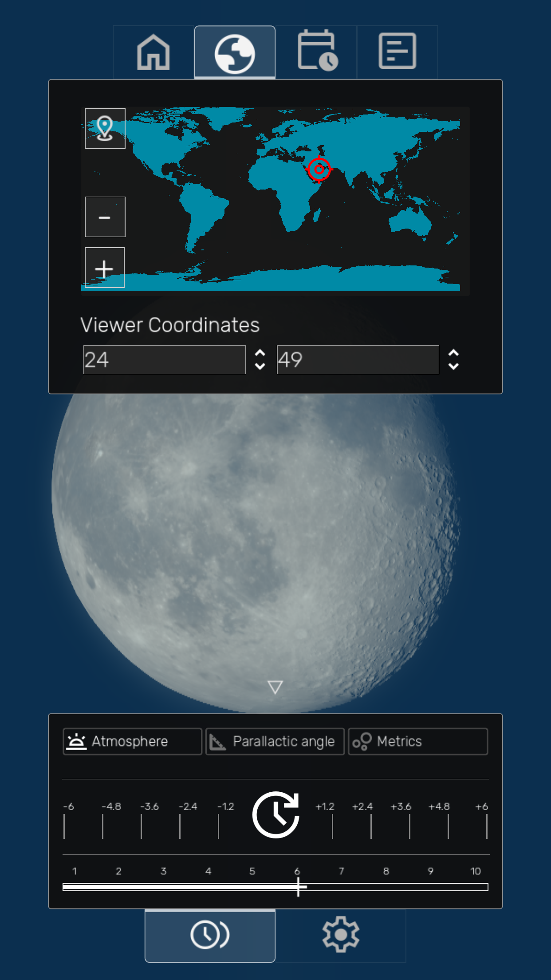Toggle the Atmosphere option
This screenshot has height=980, width=551.
coord(133,741)
